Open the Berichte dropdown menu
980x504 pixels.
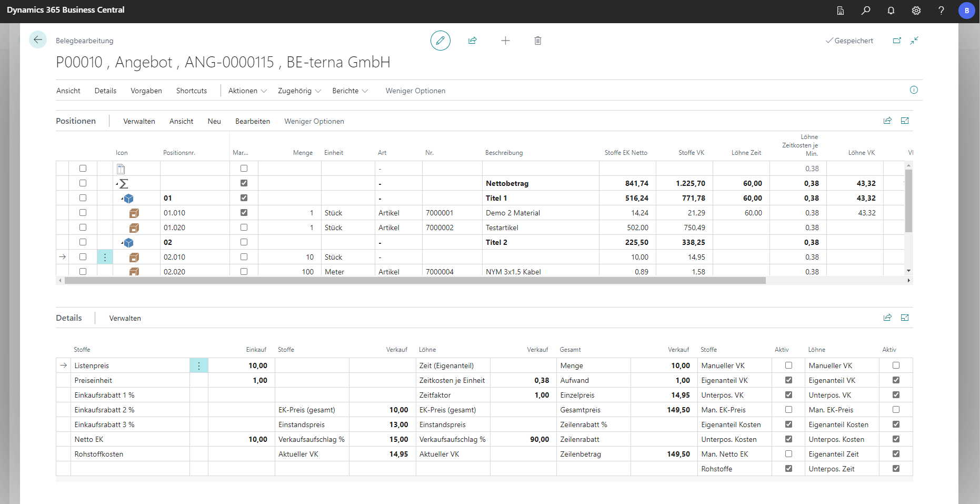pos(349,91)
